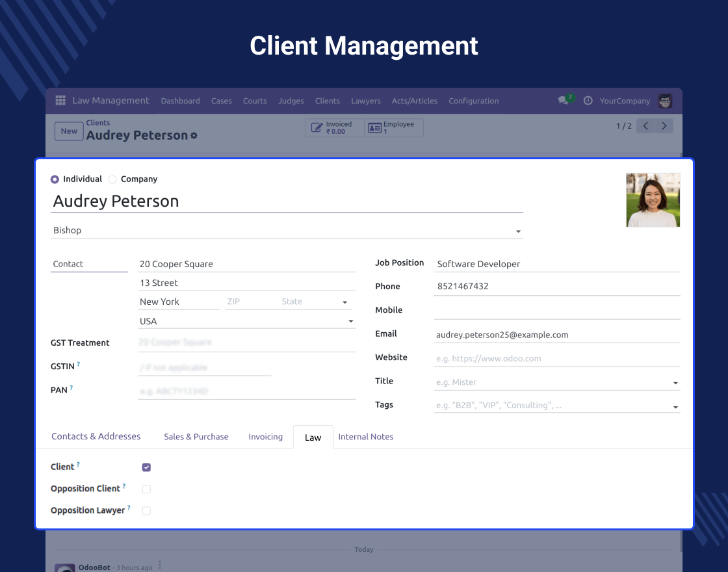
Task: Open the user avatar menu
Action: click(x=665, y=101)
